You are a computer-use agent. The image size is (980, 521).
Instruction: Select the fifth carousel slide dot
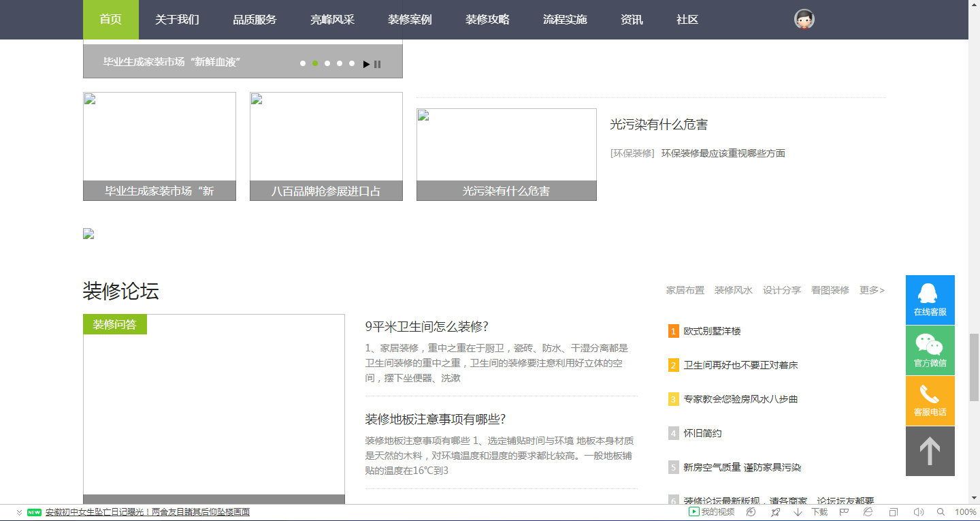pyautogui.click(x=352, y=63)
